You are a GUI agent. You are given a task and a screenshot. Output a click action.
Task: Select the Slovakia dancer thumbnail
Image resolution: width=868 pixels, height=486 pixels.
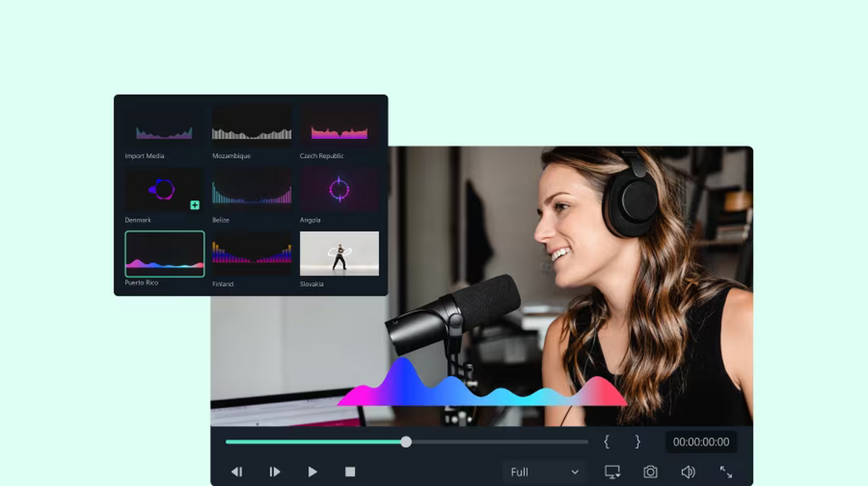pyautogui.click(x=339, y=254)
